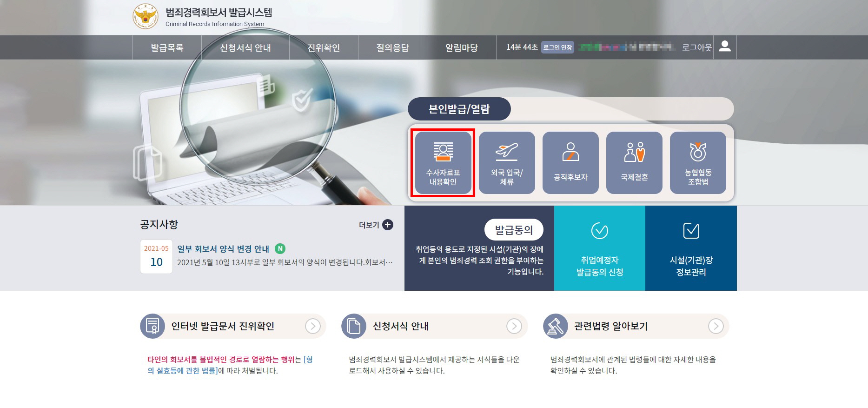868x408 pixels.
Task: Open 수사자료표 내용확인 tile
Action: click(443, 163)
